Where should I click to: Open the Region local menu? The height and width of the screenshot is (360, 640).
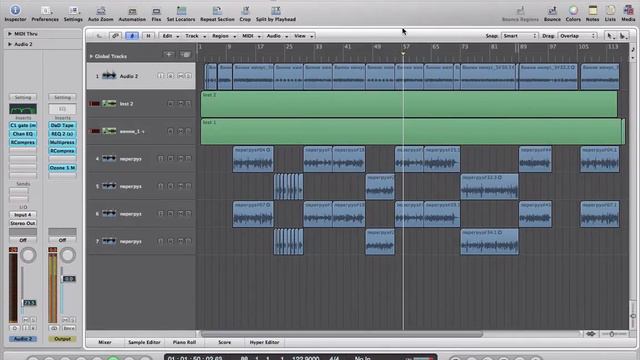tap(223, 36)
